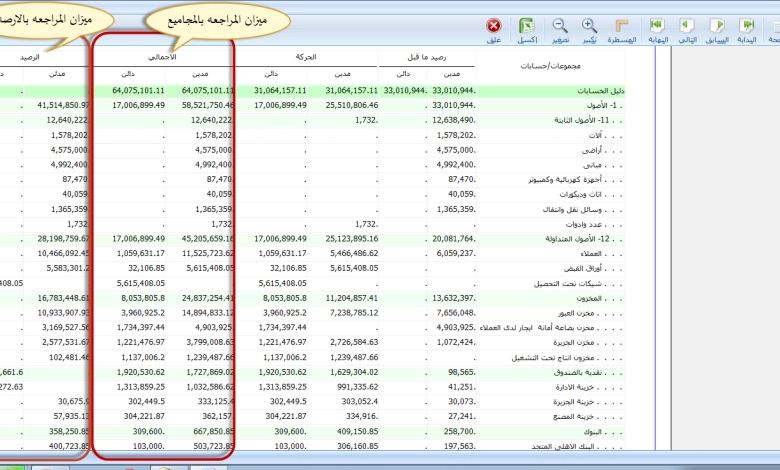Click the رصيد ما قبل header
The height and width of the screenshot is (470, 780).
426,57
